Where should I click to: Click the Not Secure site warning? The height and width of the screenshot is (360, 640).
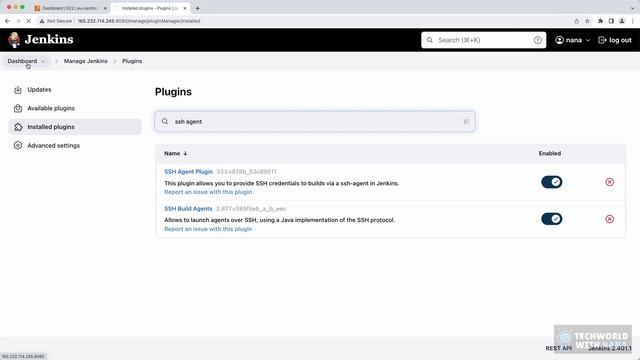pos(56,21)
